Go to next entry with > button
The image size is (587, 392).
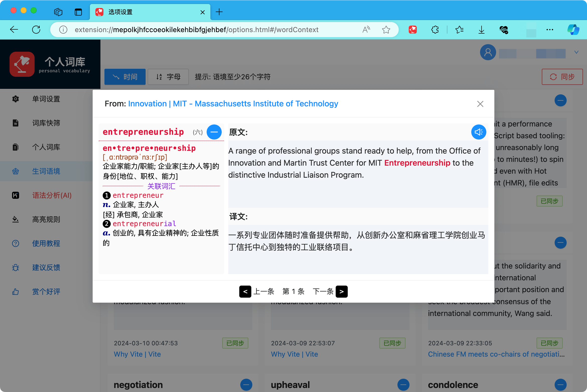click(342, 291)
